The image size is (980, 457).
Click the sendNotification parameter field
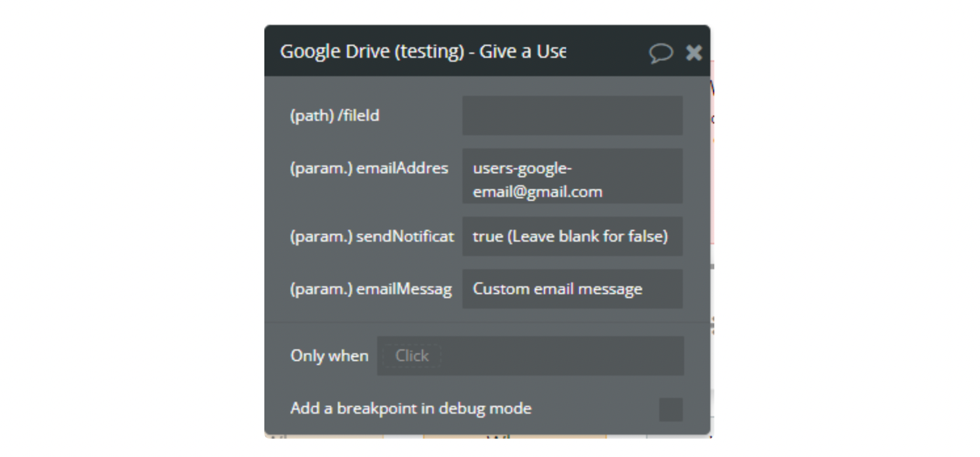[x=572, y=236]
